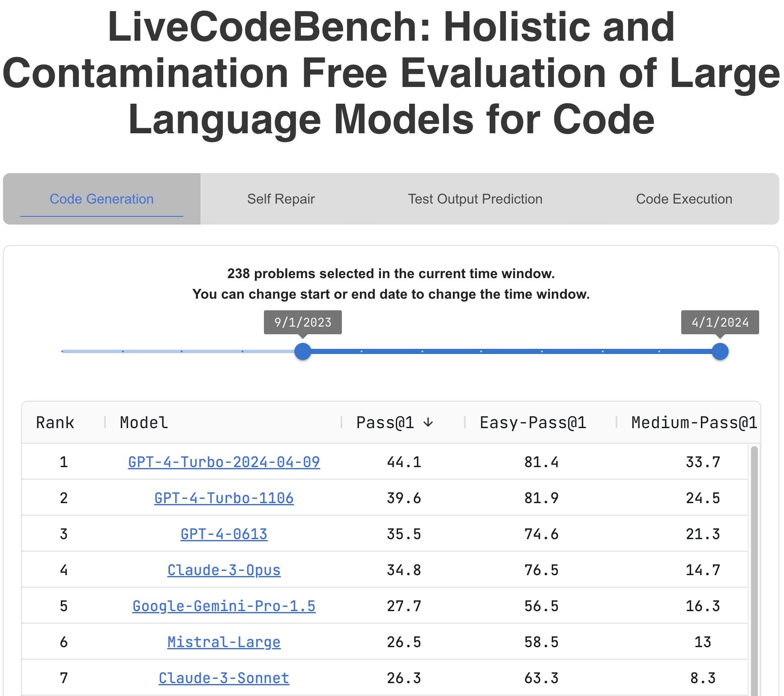Click the 26.3 Pass@1 score cell
The image size is (784, 696).
point(404,678)
